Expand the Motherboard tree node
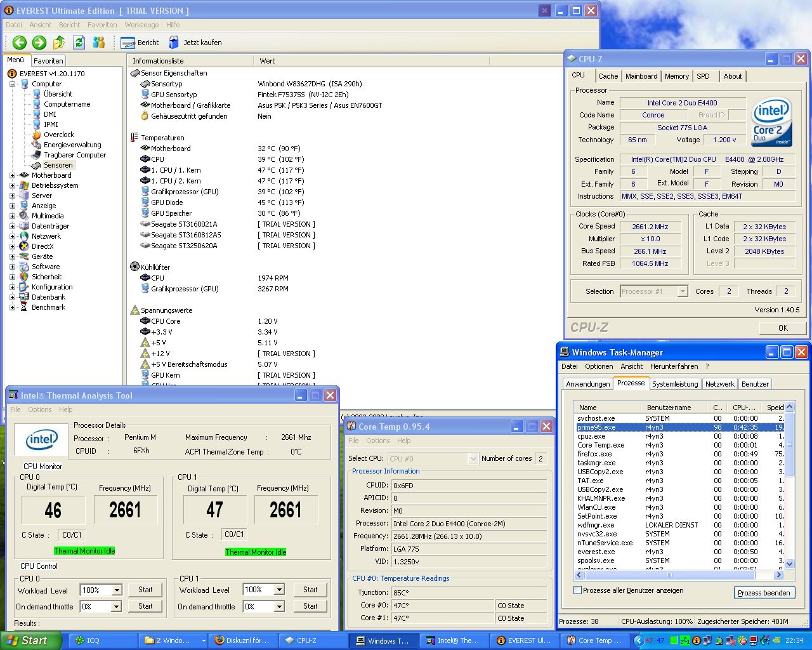The width and height of the screenshot is (812, 650). [12, 175]
